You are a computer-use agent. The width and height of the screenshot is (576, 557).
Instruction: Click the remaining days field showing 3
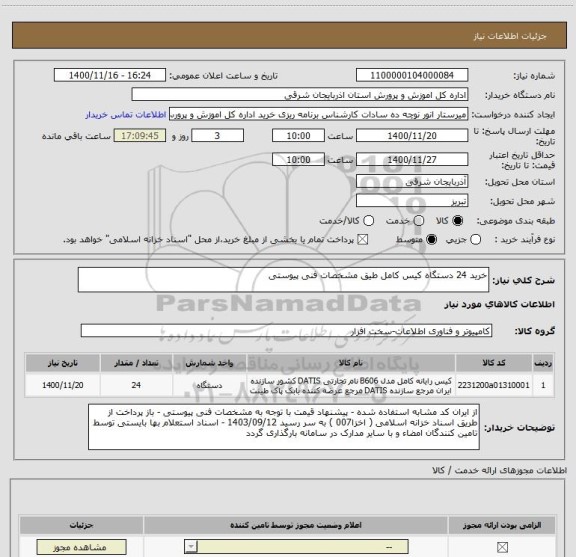(x=217, y=136)
